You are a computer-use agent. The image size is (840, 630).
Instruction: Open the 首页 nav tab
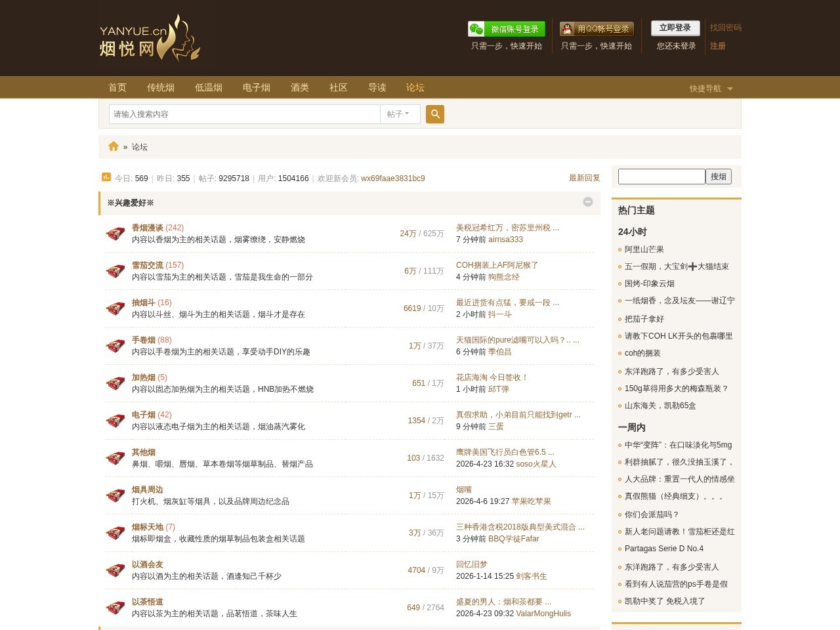click(117, 87)
